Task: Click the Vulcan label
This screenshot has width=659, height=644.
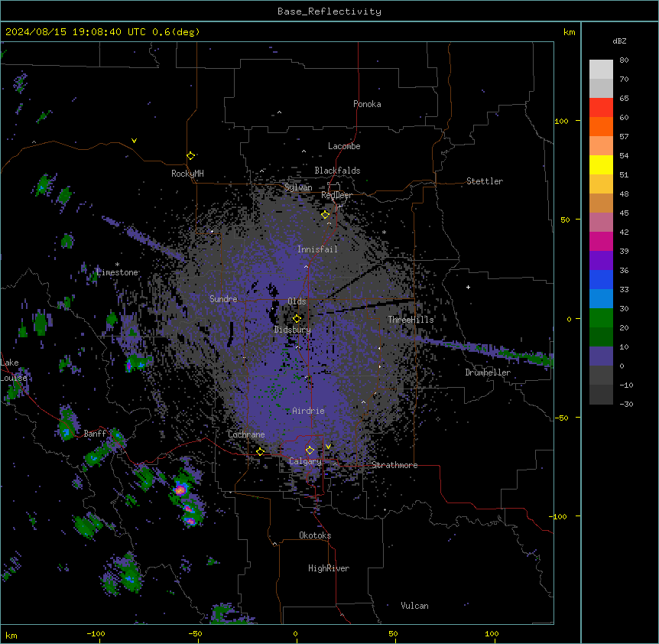Action: tap(414, 606)
